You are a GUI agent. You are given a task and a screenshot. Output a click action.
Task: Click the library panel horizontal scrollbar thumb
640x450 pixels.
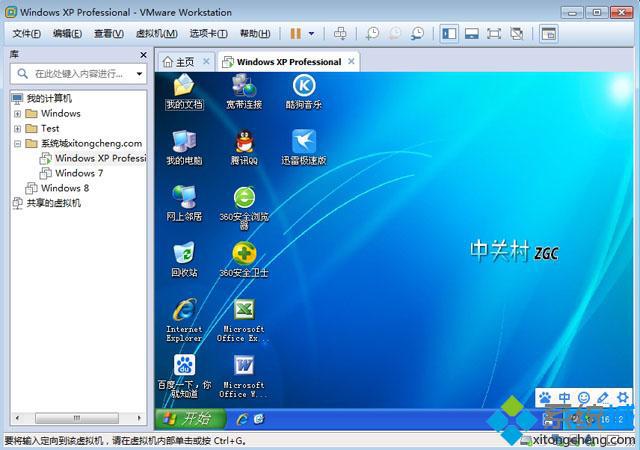click(x=77, y=418)
